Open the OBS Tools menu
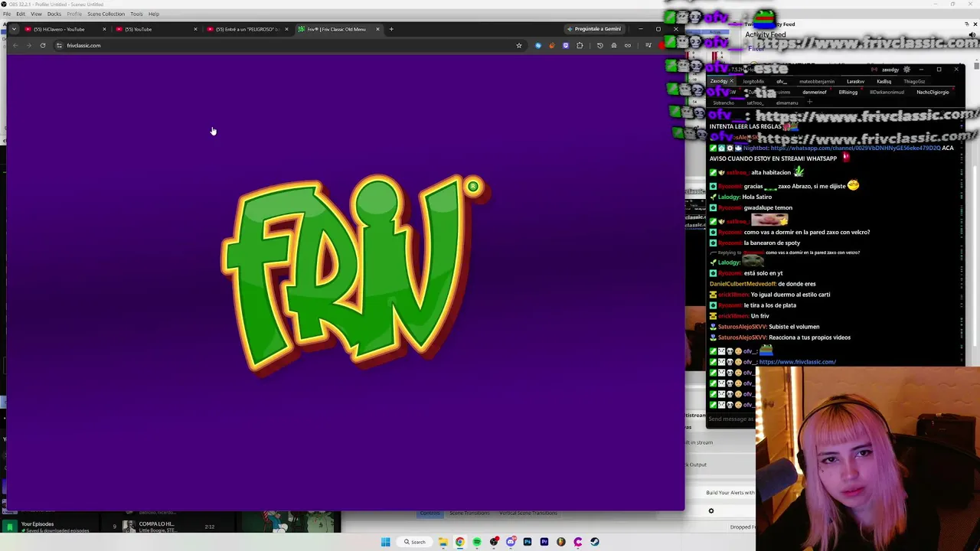980x551 pixels. click(136, 14)
